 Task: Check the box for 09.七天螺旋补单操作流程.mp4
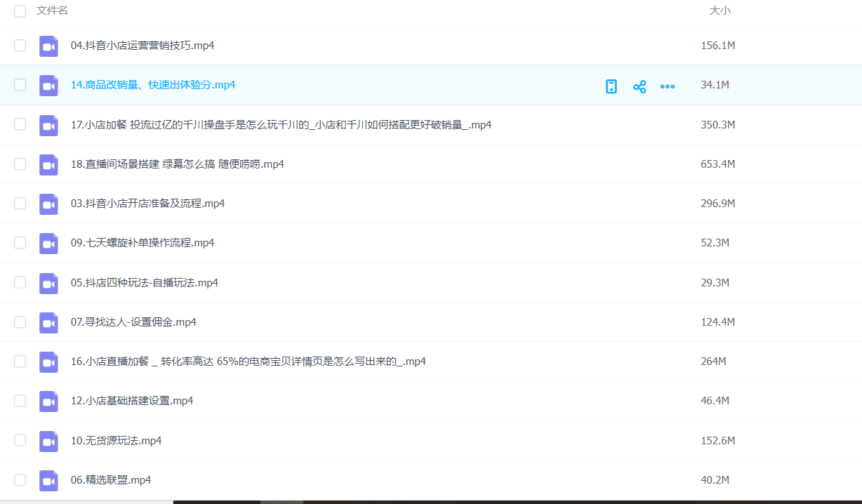coord(20,243)
